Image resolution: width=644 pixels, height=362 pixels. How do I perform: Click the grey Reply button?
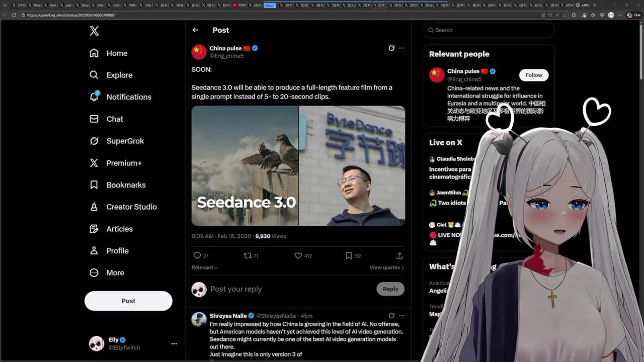click(x=390, y=289)
